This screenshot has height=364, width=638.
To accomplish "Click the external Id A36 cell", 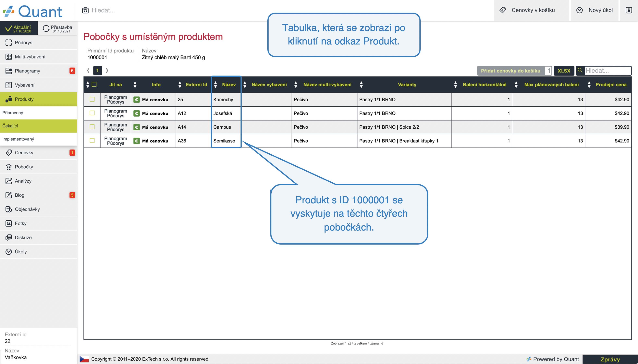I will [x=193, y=141].
